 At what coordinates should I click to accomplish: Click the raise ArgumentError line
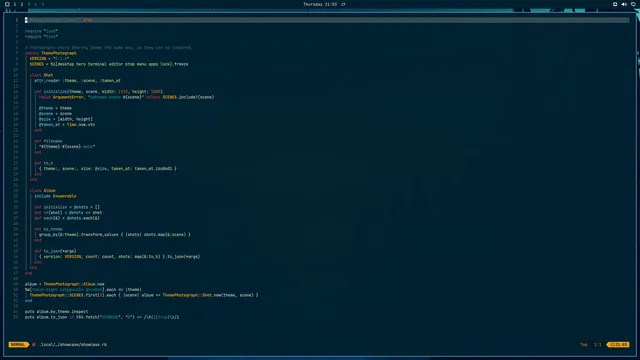[127, 97]
